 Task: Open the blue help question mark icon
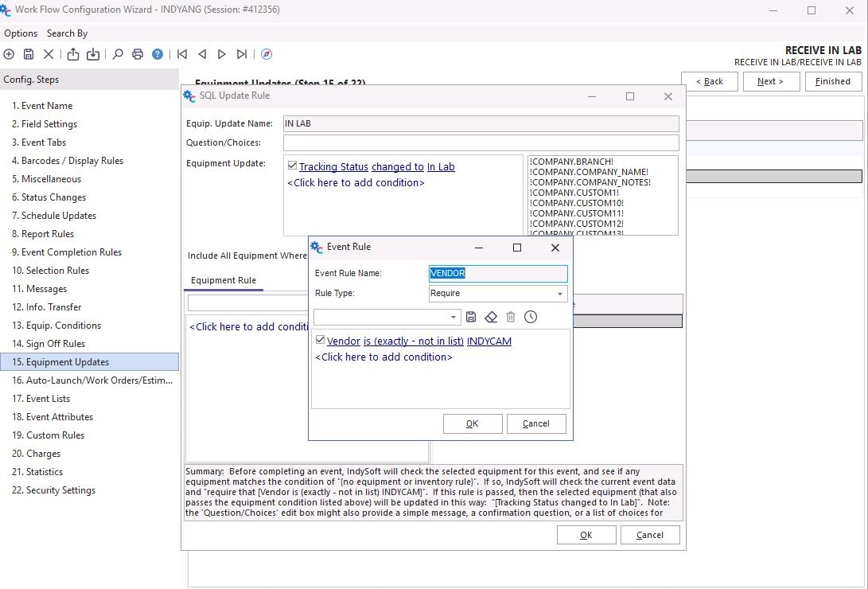pos(158,54)
